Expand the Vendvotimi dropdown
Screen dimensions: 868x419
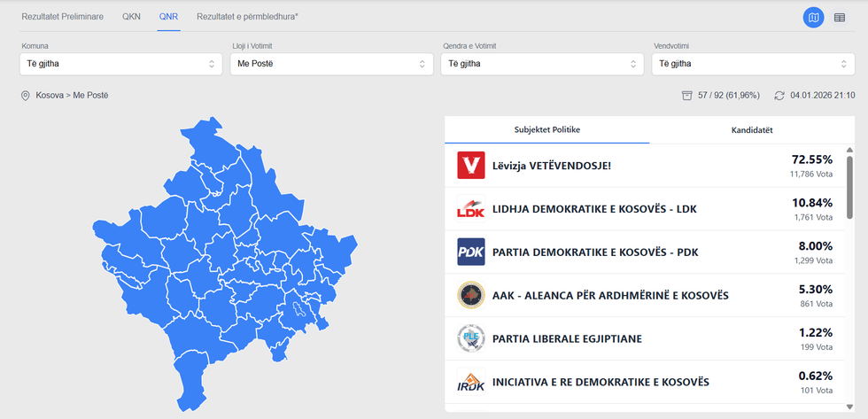pyautogui.click(x=752, y=64)
